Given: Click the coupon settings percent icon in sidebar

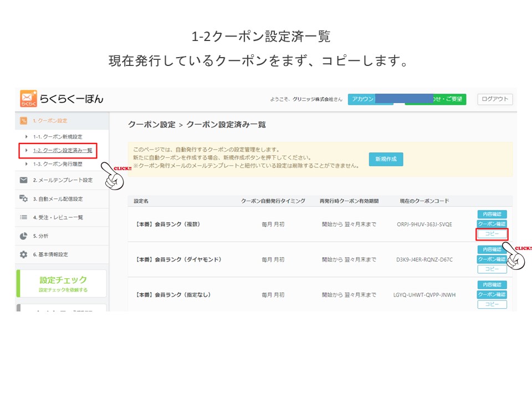Looking at the screenshot, I should tap(23, 121).
